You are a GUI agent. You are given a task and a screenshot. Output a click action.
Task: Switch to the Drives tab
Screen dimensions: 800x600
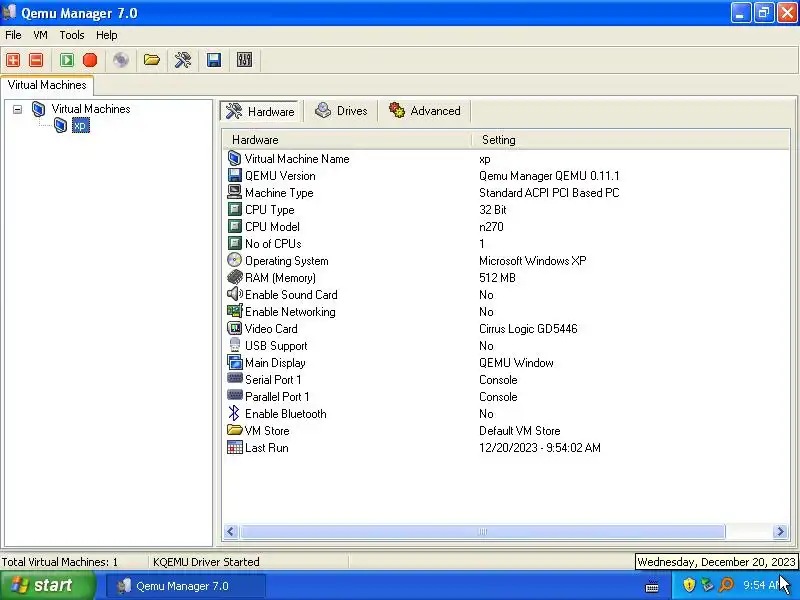[341, 111]
